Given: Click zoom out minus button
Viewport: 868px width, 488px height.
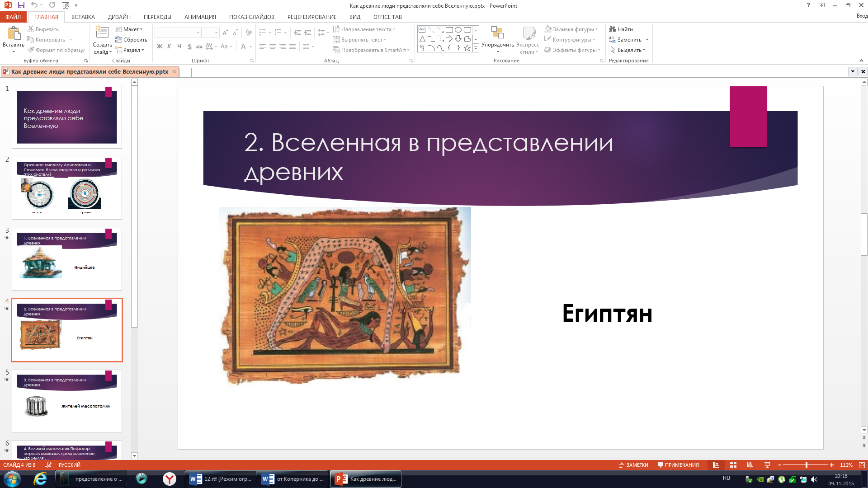Looking at the screenshot, I should pyautogui.click(x=780, y=465).
